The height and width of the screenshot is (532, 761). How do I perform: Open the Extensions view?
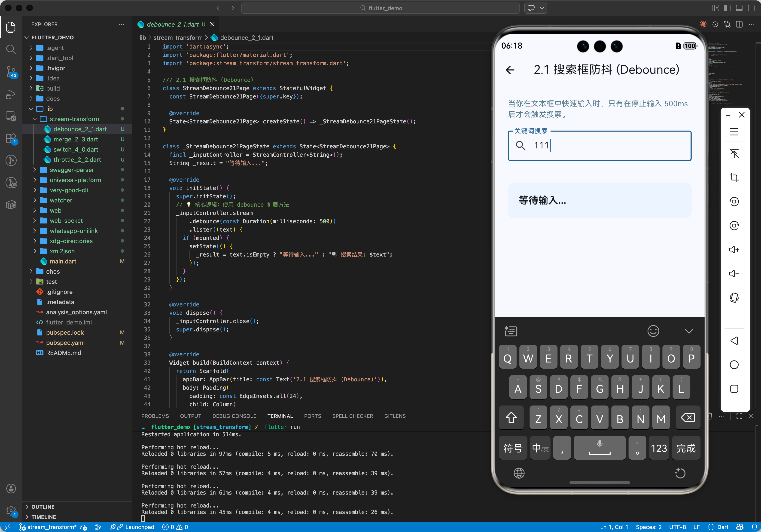tap(11, 138)
